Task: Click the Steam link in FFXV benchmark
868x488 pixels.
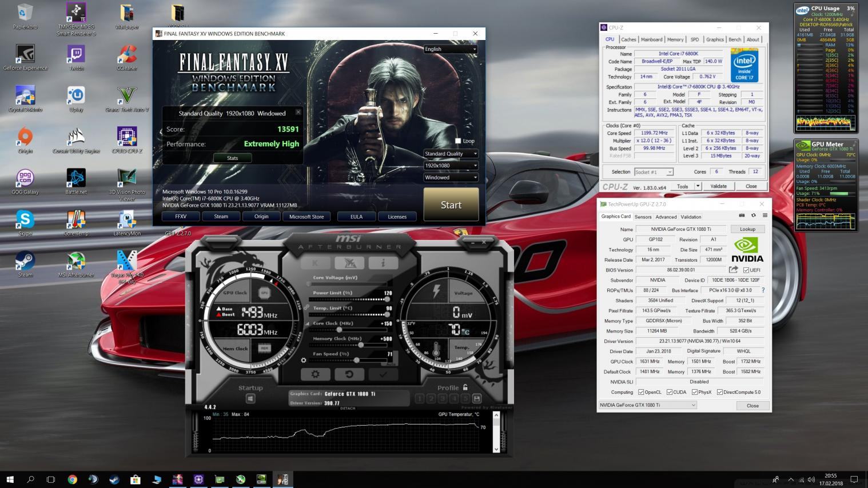Action: pyautogui.click(x=221, y=217)
